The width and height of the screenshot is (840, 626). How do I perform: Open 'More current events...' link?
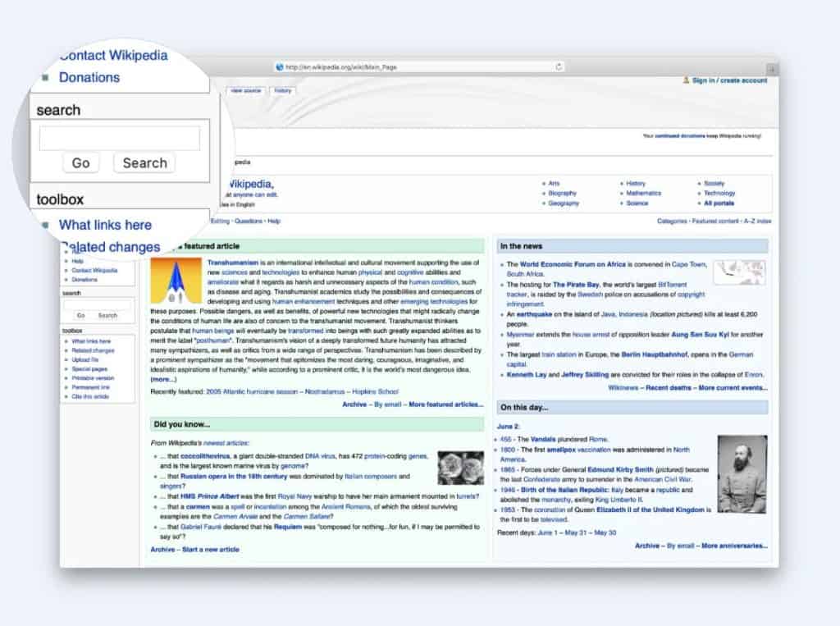coord(733,387)
